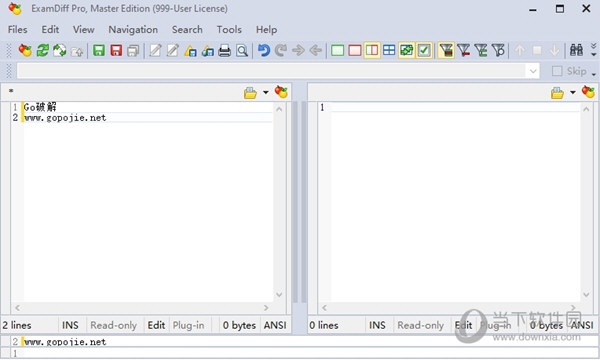Click INS in right pane status bar

[x=377, y=325]
